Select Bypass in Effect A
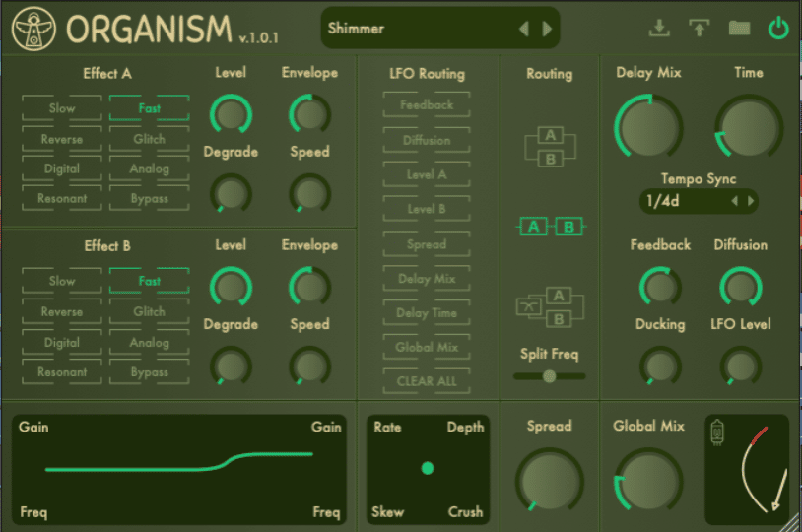This screenshot has height=532, width=802. 150,198
